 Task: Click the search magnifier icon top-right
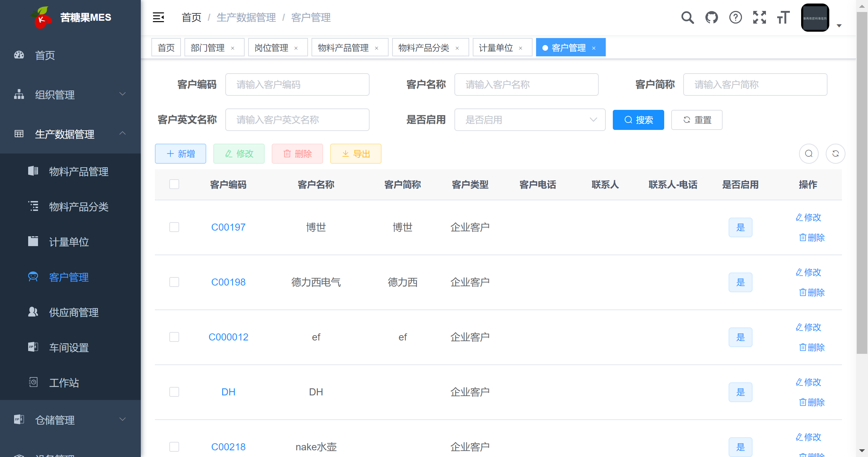[688, 17]
